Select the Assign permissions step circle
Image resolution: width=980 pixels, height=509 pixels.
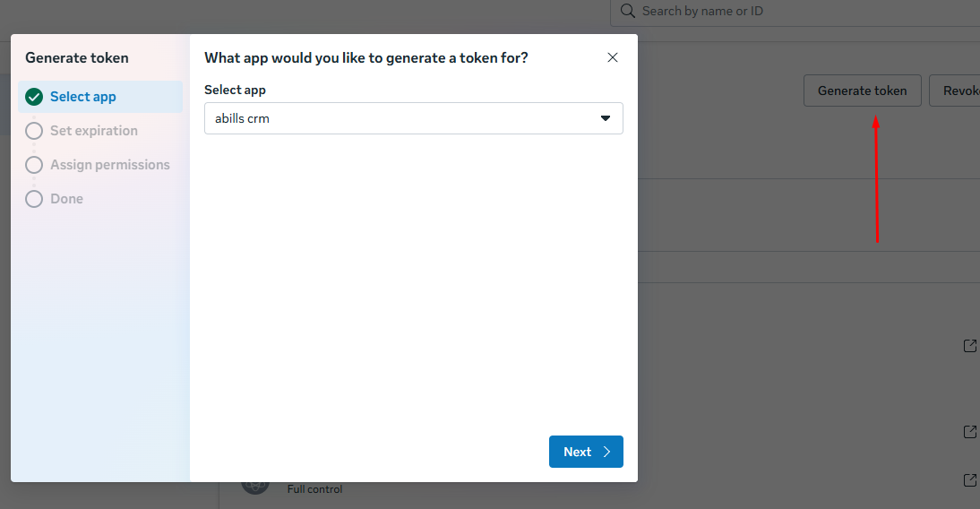click(34, 165)
